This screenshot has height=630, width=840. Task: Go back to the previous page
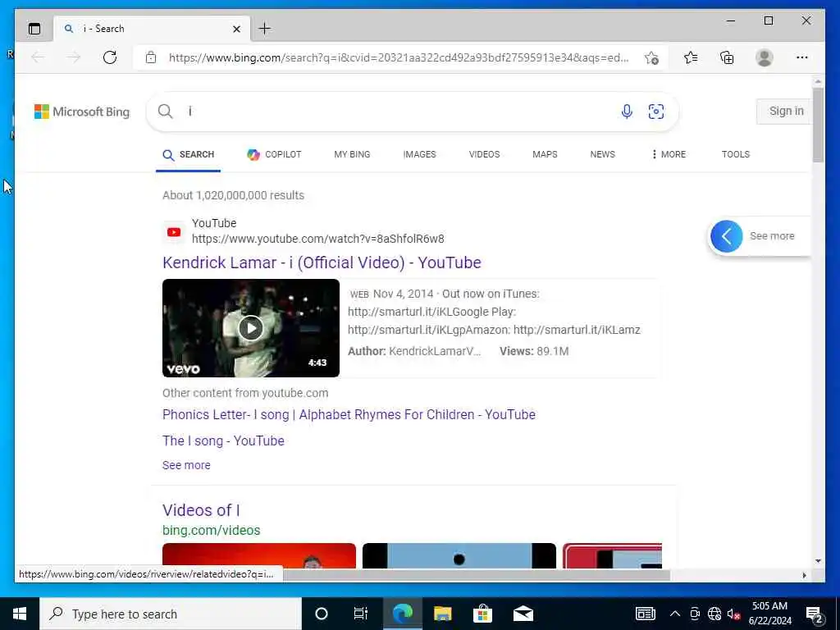38,57
